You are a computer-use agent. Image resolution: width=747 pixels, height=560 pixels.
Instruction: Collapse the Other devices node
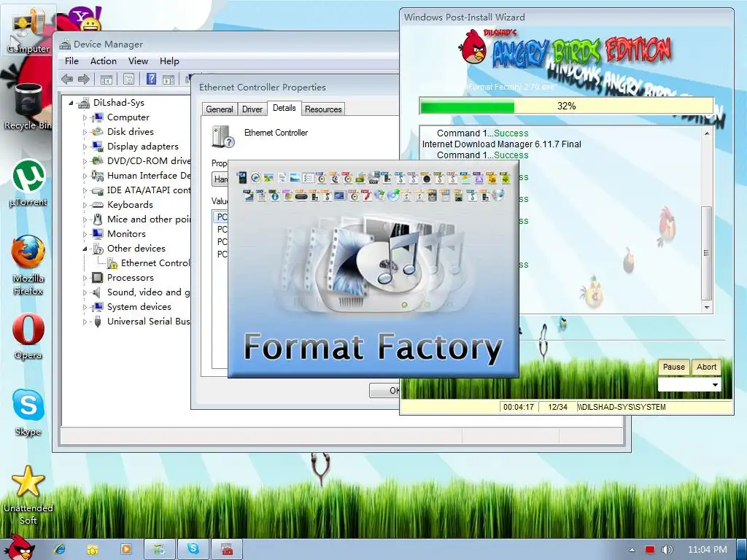pyautogui.click(x=85, y=249)
